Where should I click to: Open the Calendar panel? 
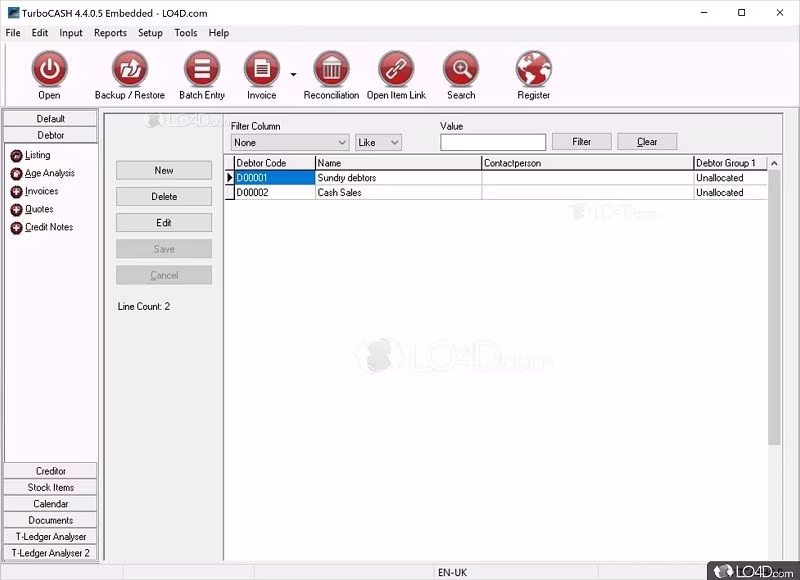point(51,503)
